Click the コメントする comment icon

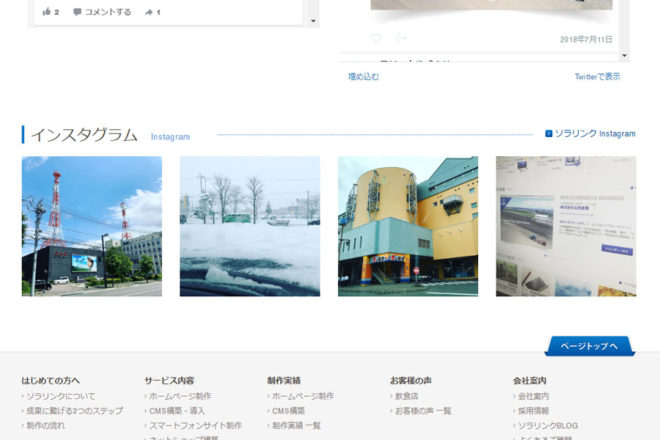(x=77, y=12)
